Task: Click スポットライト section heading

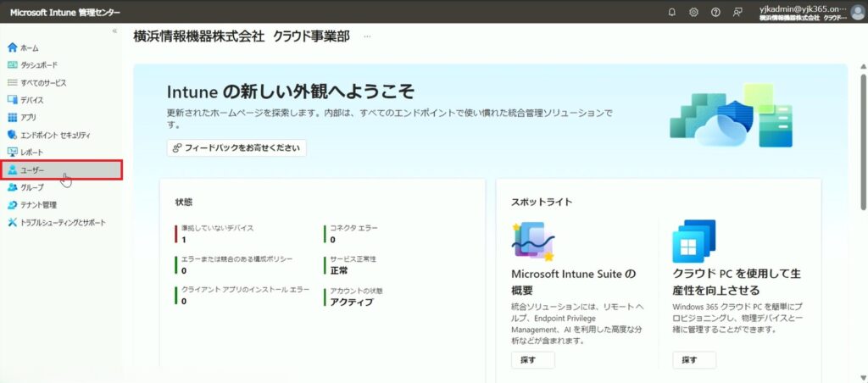Action: 542,202
